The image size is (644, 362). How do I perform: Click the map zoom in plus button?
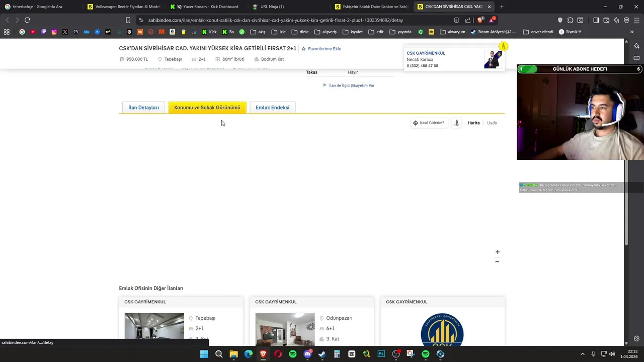497,252
